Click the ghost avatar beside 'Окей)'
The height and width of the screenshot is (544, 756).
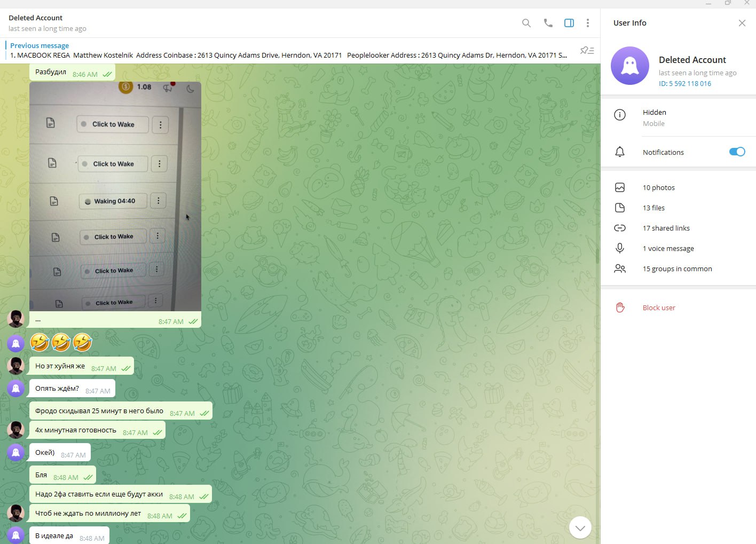coord(16,452)
